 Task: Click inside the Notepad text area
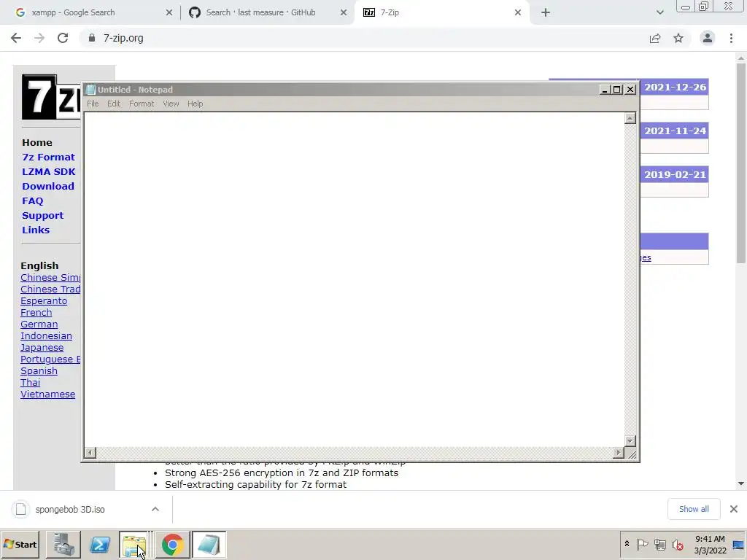pyautogui.click(x=354, y=279)
